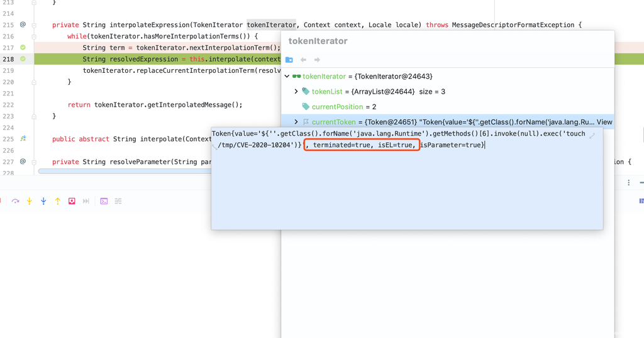Select the currentPosition = 2 variable row
644x338 pixels.
(343, 107)
